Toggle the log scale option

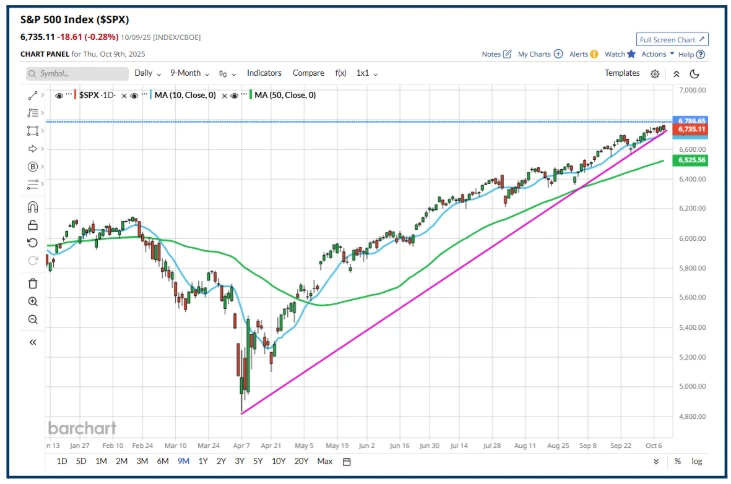pyautogui.click(x=695, y=461)
